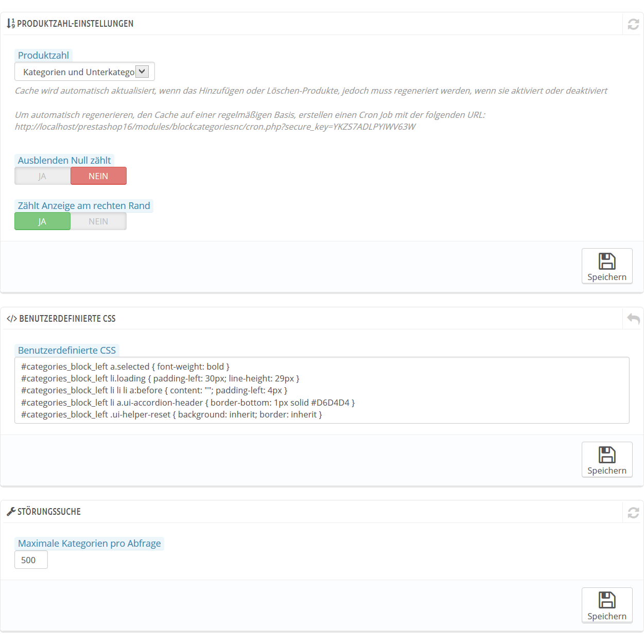Click refresh icon in Produktzahl-Einstellungen header
644x644 pixels.
pyautogui.click(x=633, y=24)
